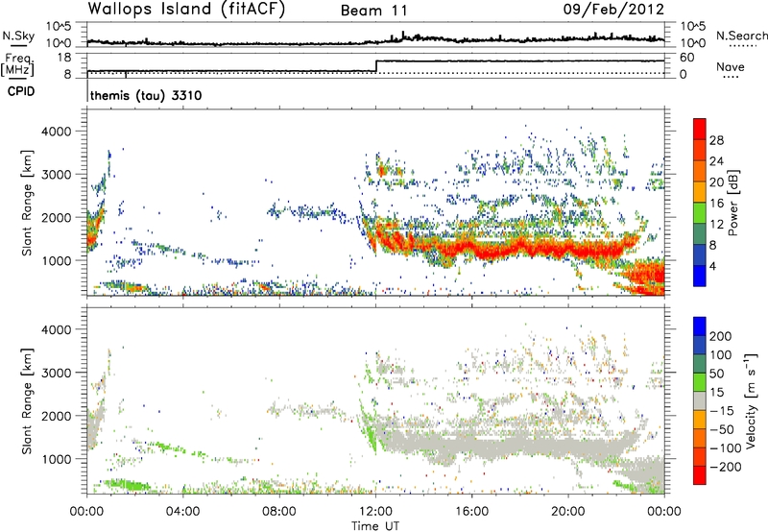Click '1000' tick in the velocity panel

click(x=56, y=459)
